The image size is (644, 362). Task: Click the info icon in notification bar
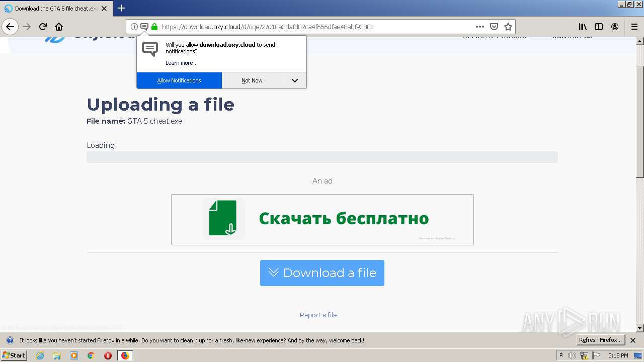(10, 340)
